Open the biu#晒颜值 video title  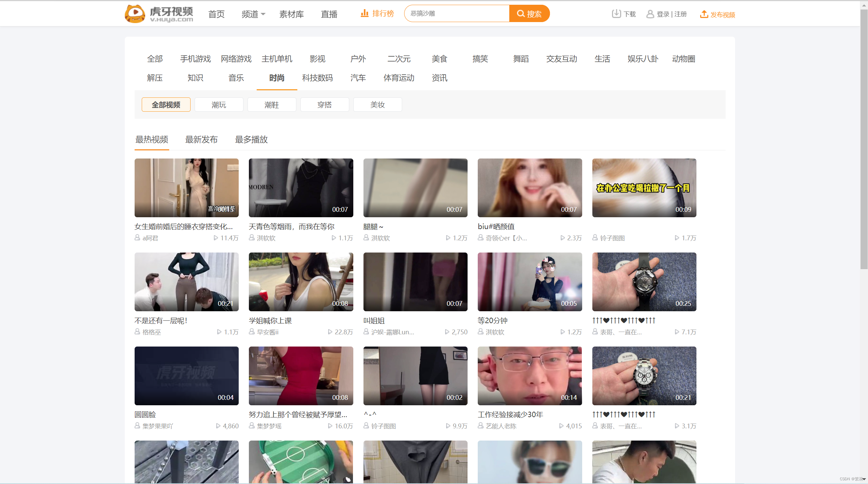click(496, 227)
